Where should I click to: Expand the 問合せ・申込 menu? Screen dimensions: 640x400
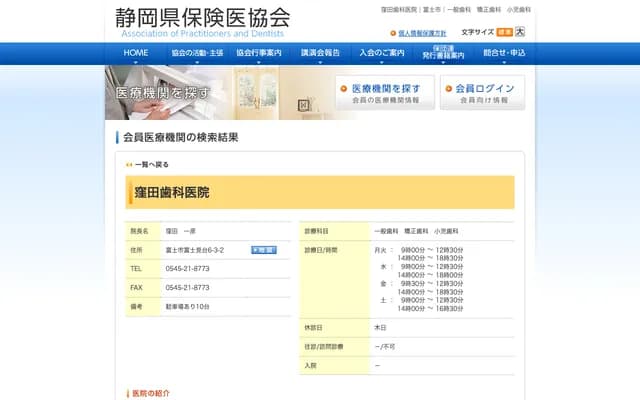[503, 52]
